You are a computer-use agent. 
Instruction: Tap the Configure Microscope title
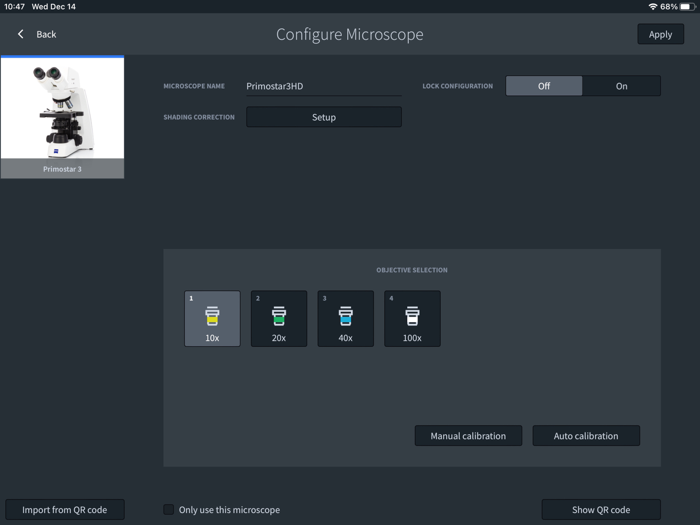tap(350, 34)
